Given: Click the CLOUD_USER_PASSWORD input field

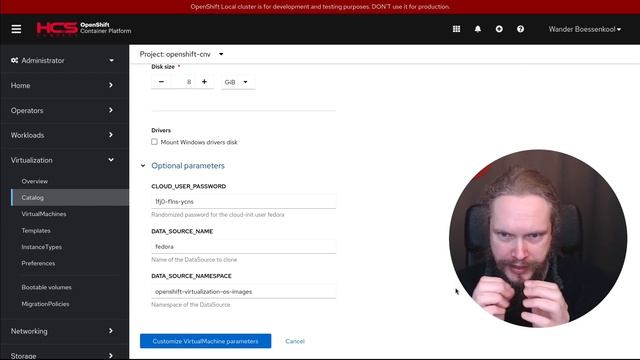Looking at the screenshot, I should [x=244, y=202].
